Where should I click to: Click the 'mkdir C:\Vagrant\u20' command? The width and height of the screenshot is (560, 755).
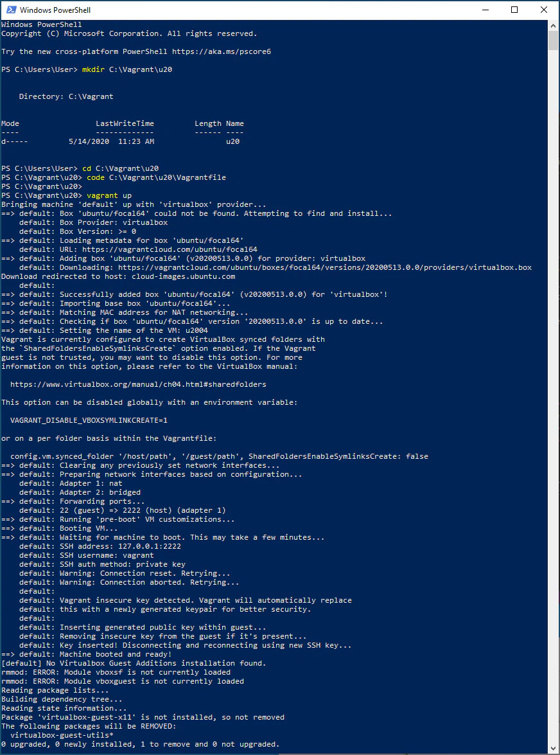(x=127, y=69)
